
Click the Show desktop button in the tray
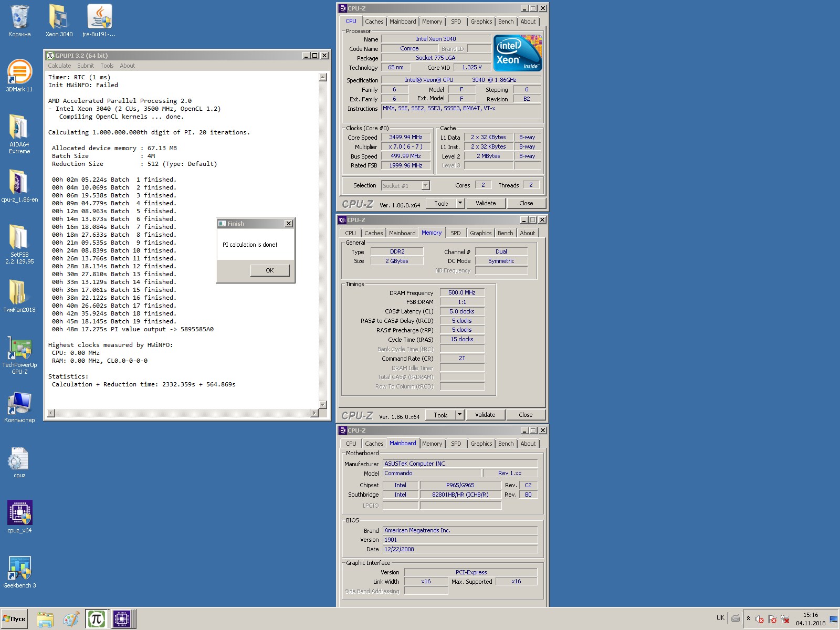point(834,619)
